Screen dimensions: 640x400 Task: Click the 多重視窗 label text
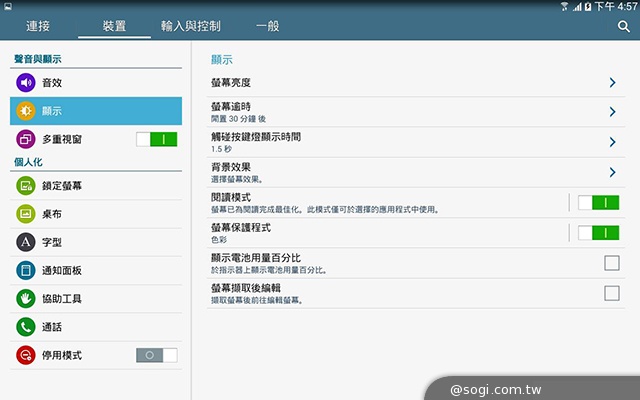[x=62, y=140]
